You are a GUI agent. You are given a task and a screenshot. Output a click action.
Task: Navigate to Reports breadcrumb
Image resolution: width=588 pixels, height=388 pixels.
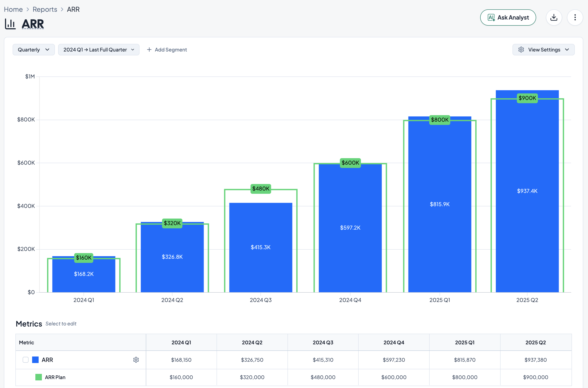pos(45,9)
